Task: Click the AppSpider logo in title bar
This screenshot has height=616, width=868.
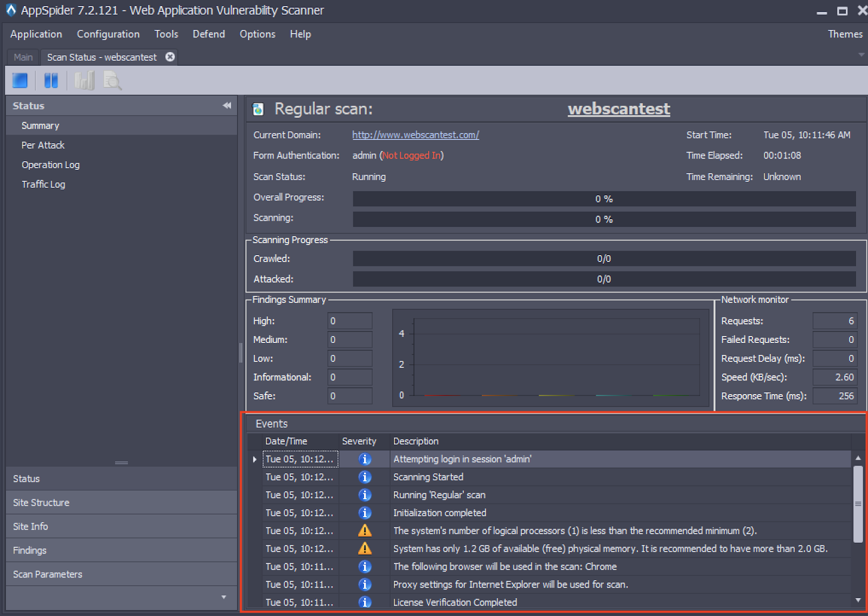Action: 10,10
